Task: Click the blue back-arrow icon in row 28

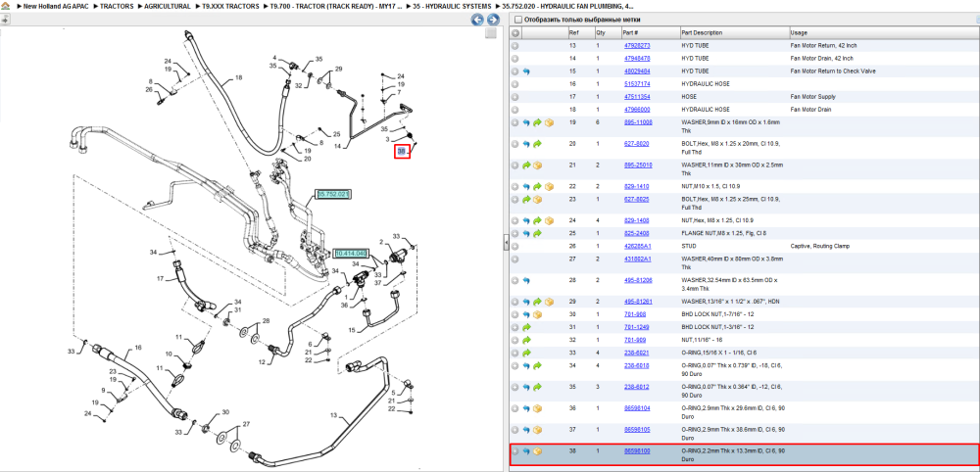Action: [x=526, y=280]
